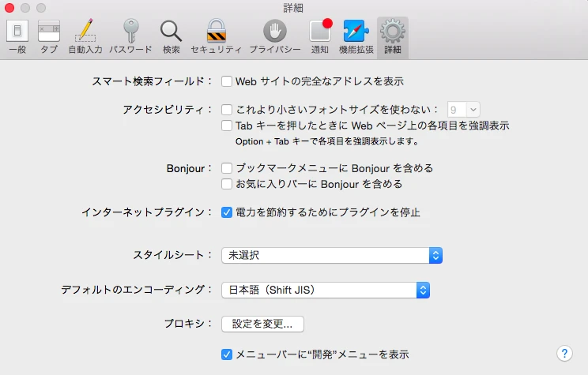Click the help question mark button
The image size is (588, 375).
pyautogui.click(x=564, y=353)
